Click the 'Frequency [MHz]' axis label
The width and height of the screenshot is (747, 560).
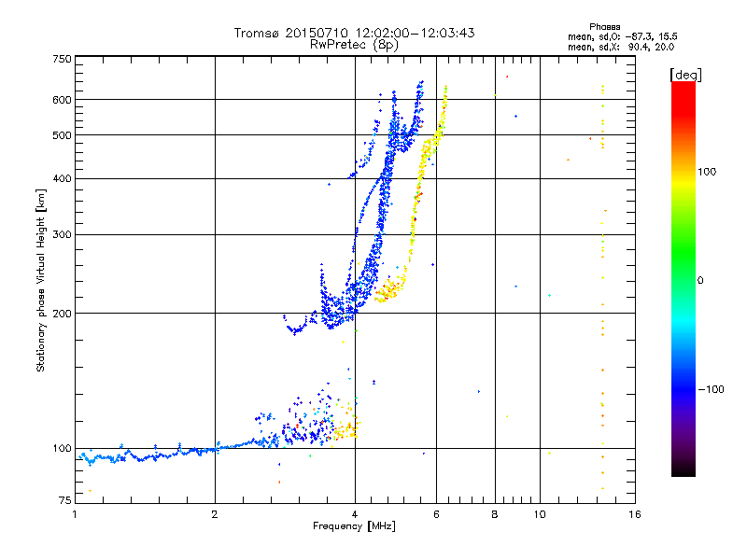(354, 526)
